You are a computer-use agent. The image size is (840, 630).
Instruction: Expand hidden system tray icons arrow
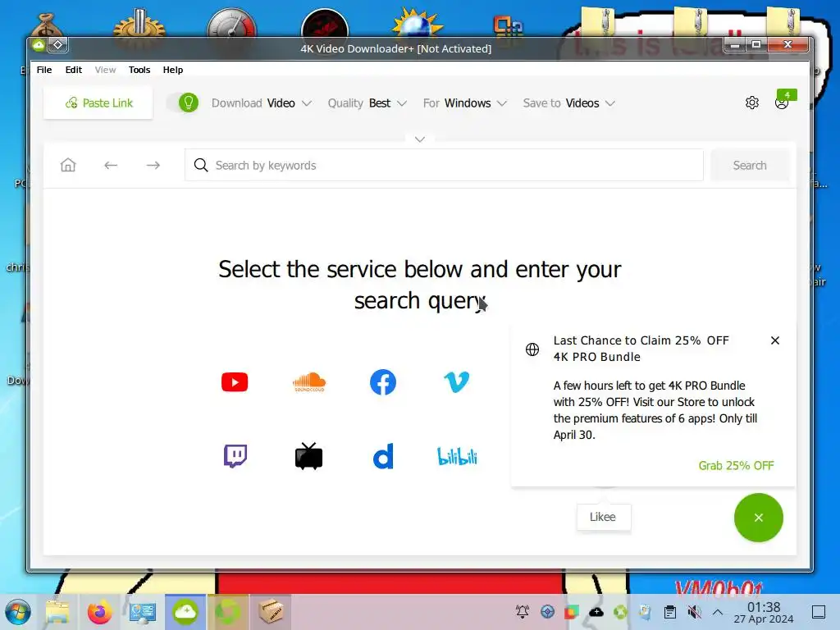click(718, 612)
